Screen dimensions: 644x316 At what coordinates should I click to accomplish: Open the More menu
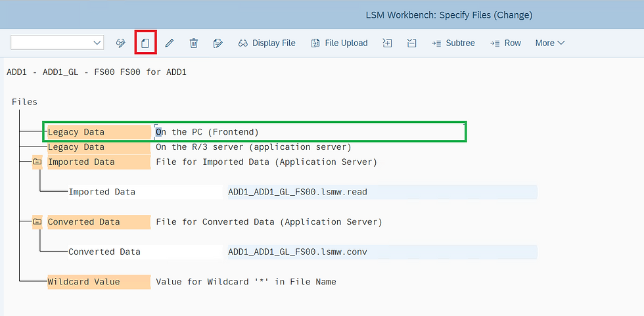point(550,43)
